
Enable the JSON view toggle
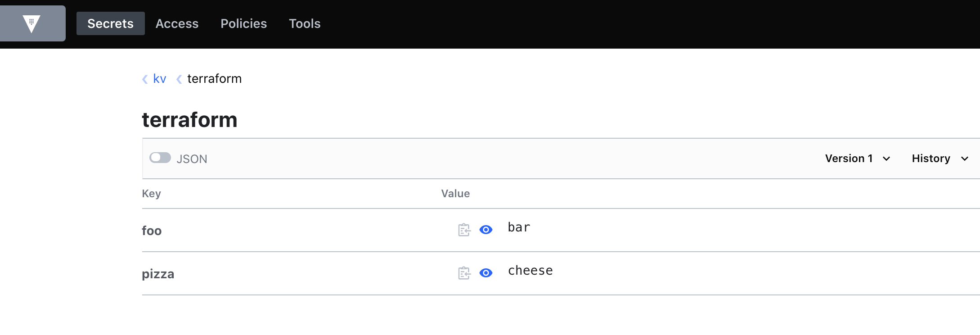click(160, 158)
